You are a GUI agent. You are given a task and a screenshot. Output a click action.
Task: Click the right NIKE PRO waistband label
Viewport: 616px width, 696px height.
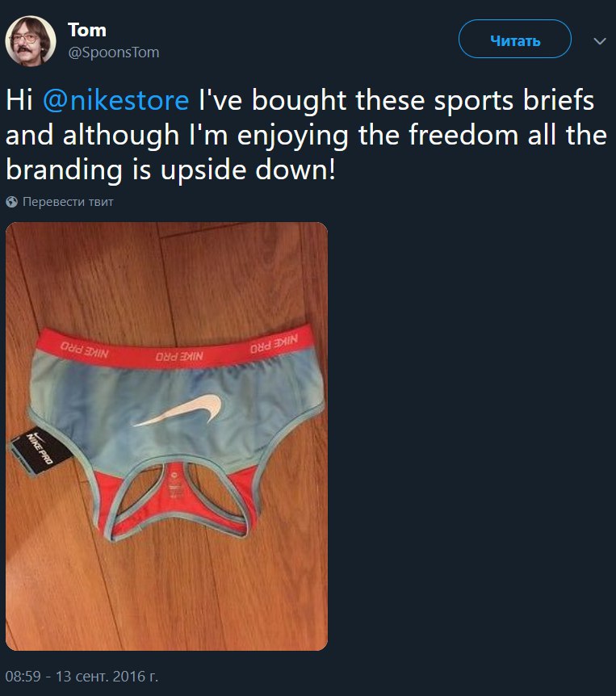[274, 344]
